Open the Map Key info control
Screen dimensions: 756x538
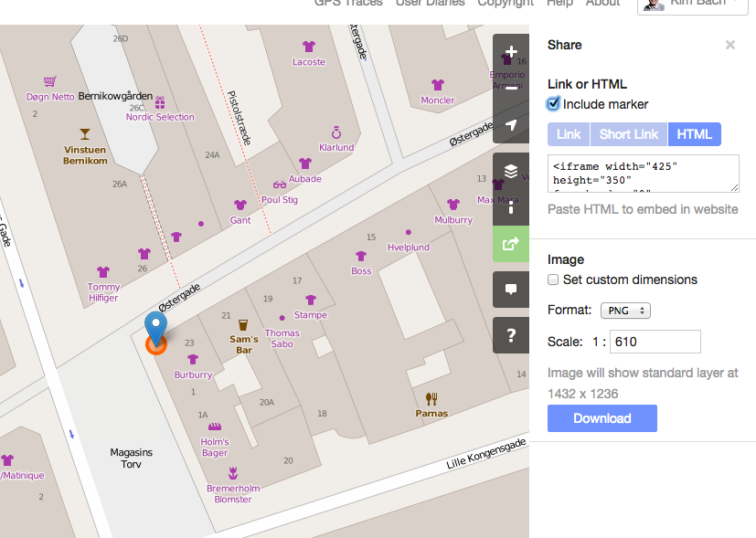(511, 207)
